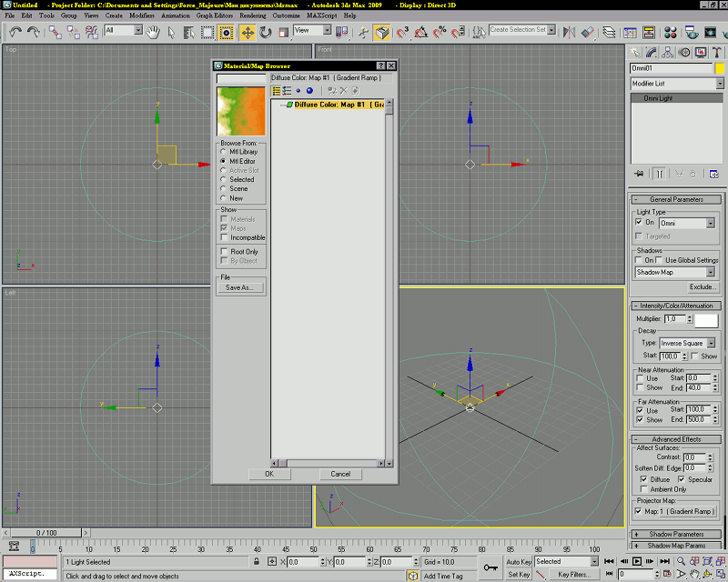This screenshot has height=582, width=728.
Task: Toggle the Percent Snap icon
Action: [x=439, y=33]
